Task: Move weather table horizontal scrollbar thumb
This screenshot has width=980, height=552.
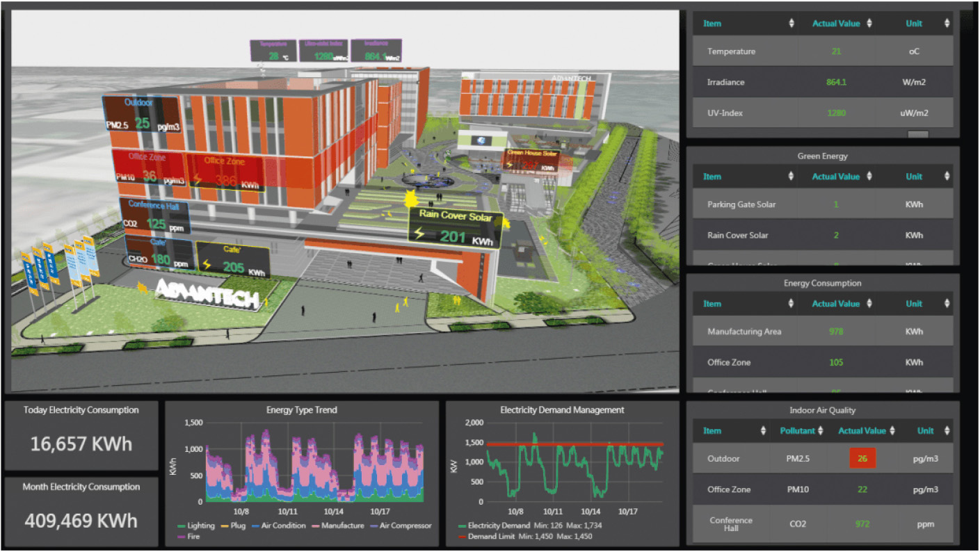Action: tap(918, 135)
